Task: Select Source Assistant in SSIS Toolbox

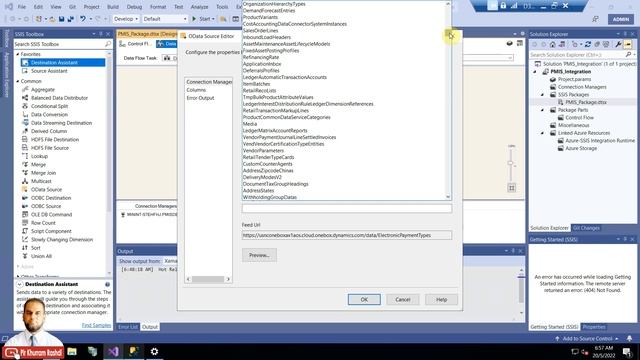Action: point(49,71)
